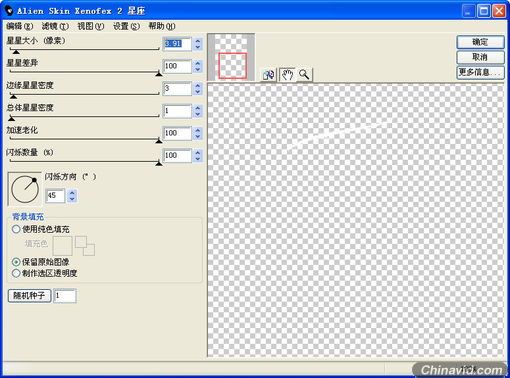Click the overlapping squares color picker icon
The height and width of the screenshot is (378, 510).
pos(85,246)
